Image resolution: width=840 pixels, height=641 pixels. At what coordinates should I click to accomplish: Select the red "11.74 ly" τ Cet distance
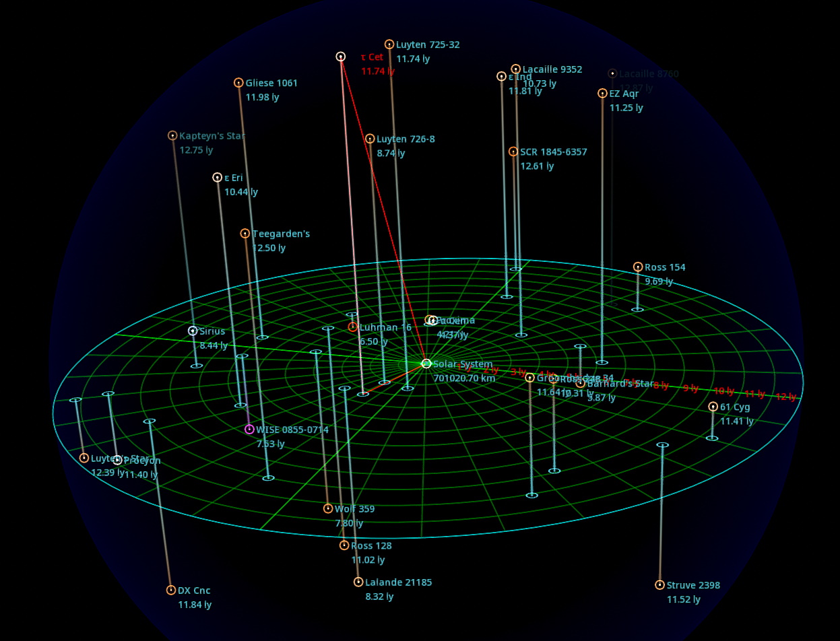coord(378,71)
